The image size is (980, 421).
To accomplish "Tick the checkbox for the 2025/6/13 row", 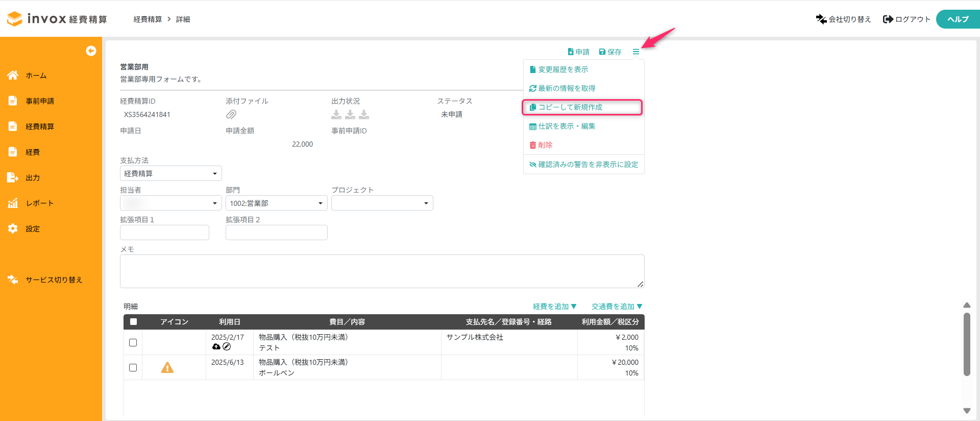I will pos(133,367).
